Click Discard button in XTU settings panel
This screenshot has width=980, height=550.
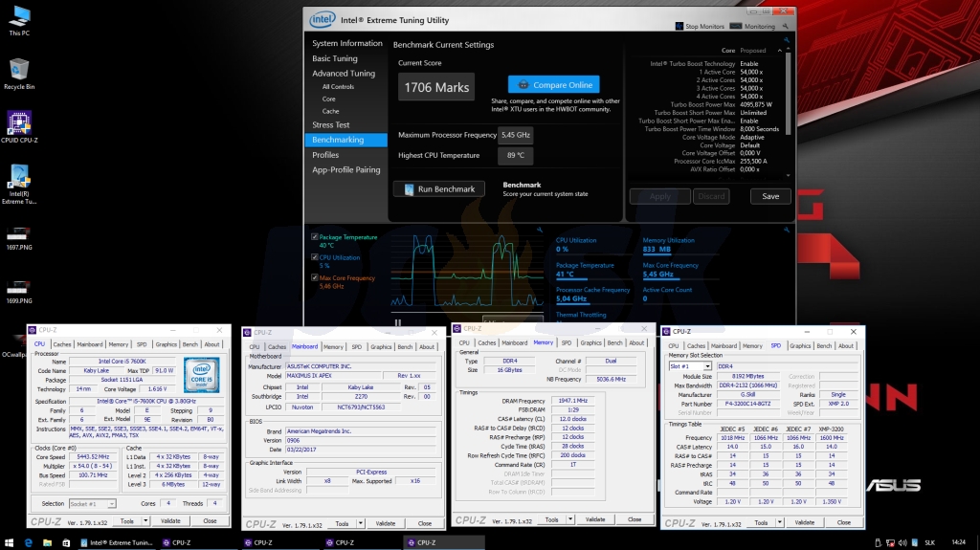point(711,196)
